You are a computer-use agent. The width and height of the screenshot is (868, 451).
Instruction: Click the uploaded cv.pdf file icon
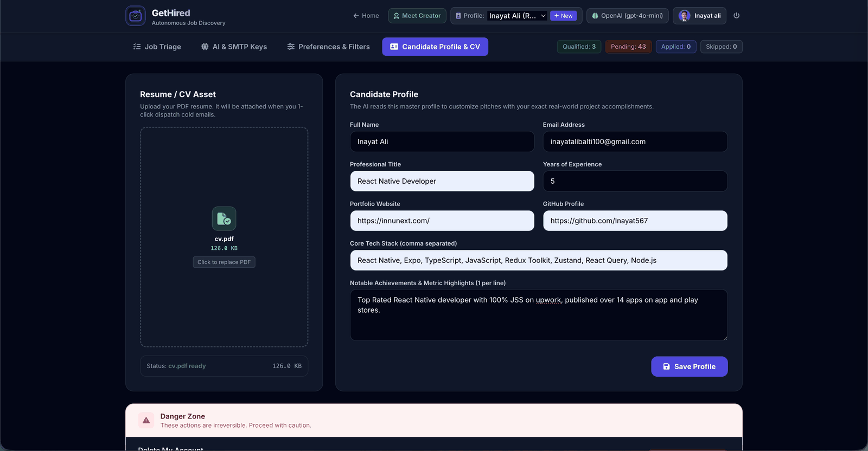(x=224, y=218)
